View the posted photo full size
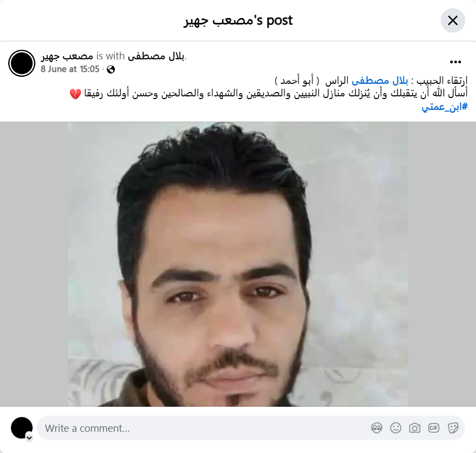 point(238,264)
